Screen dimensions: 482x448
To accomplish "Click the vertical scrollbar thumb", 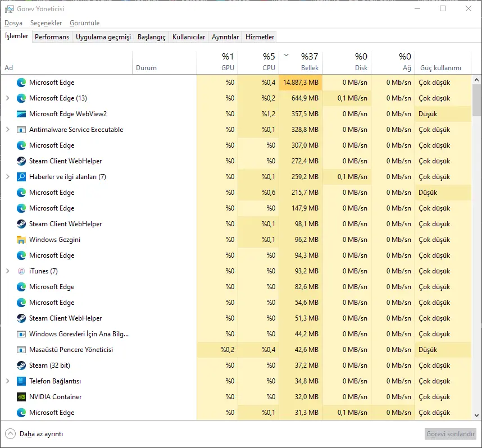I will click(476, 101).
